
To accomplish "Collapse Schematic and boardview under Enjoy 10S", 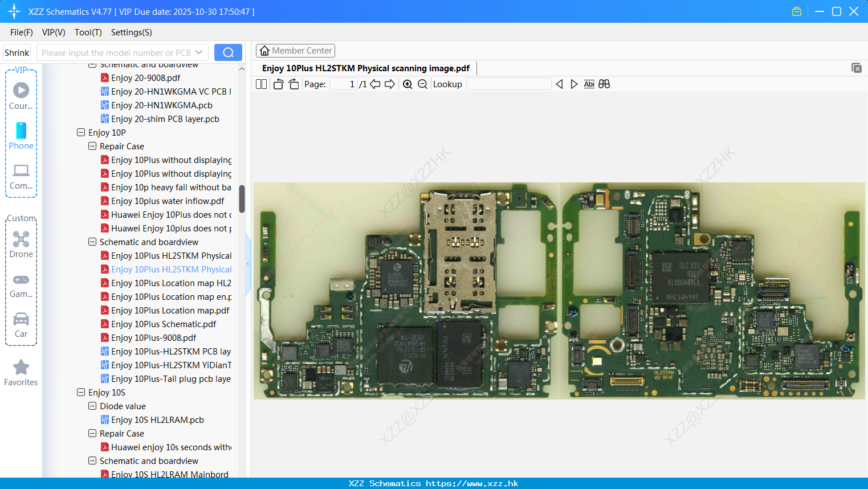I will pos(92,461).
